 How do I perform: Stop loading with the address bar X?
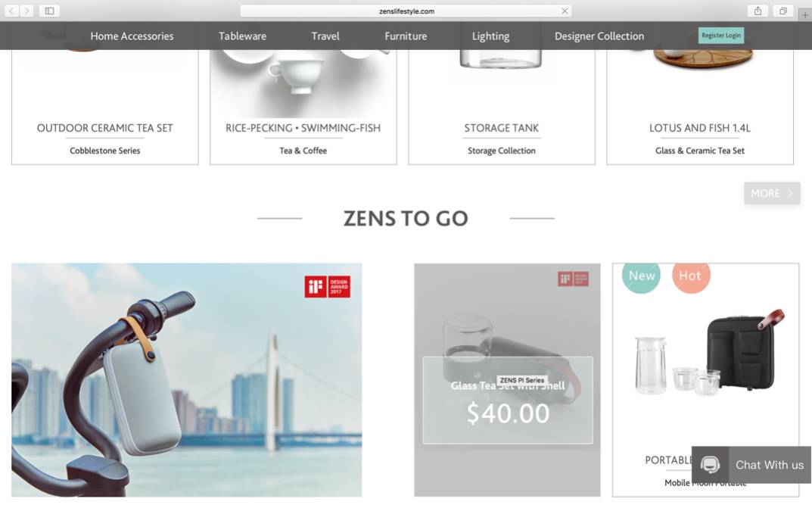point(565,11)
